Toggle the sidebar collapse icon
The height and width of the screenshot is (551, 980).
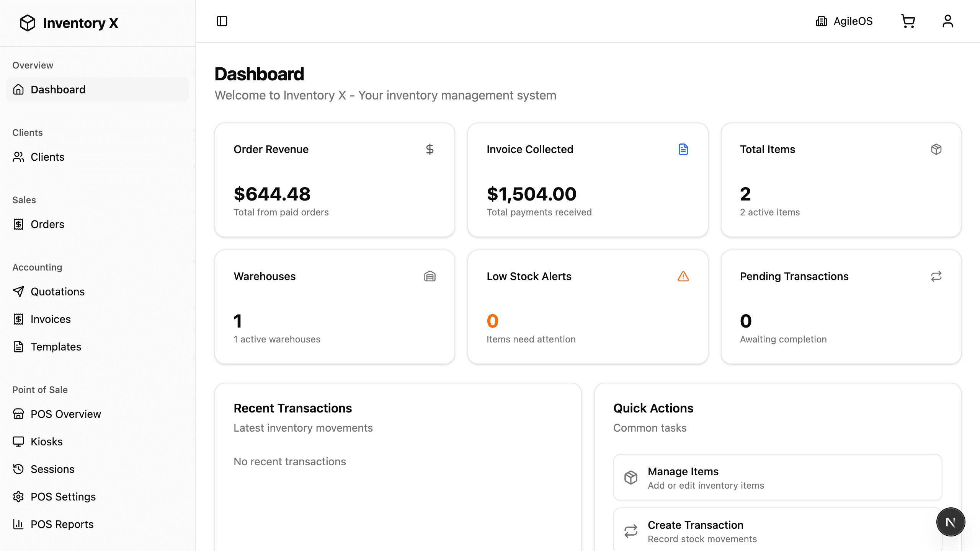pos(222,21)
